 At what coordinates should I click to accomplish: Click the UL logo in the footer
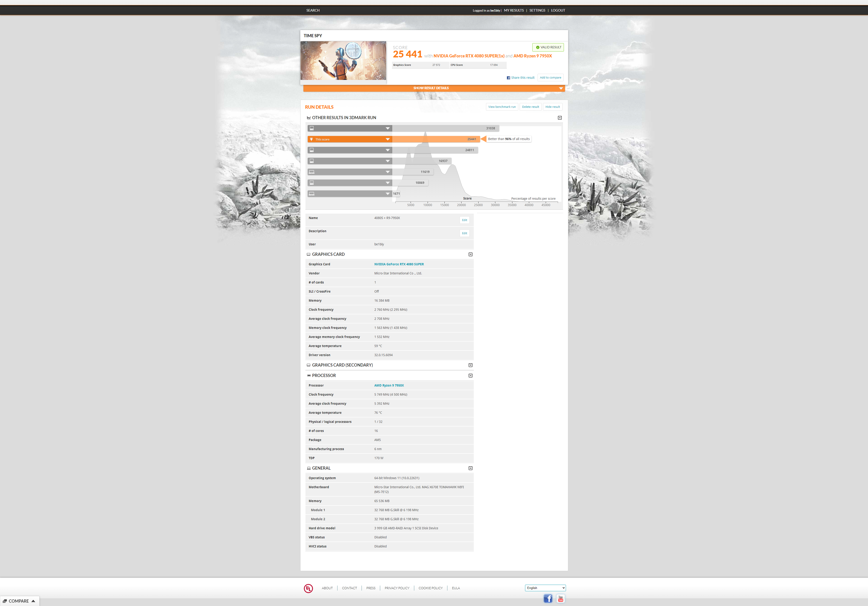coord(308,588)
